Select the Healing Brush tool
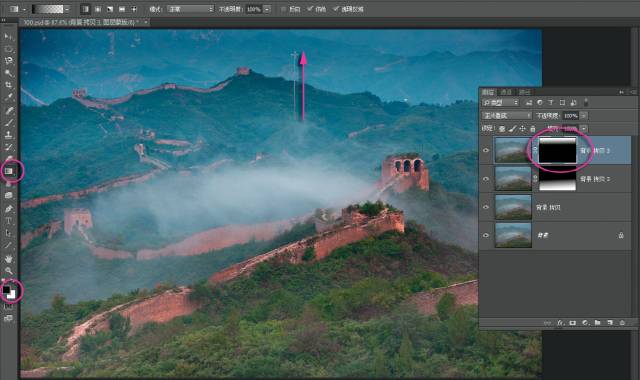 (8, 110)
